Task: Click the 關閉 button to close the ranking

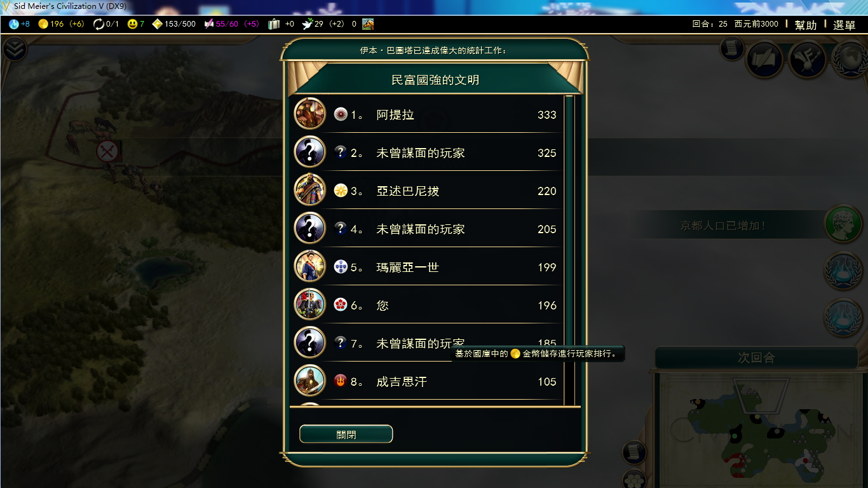Action: (346, 435)
